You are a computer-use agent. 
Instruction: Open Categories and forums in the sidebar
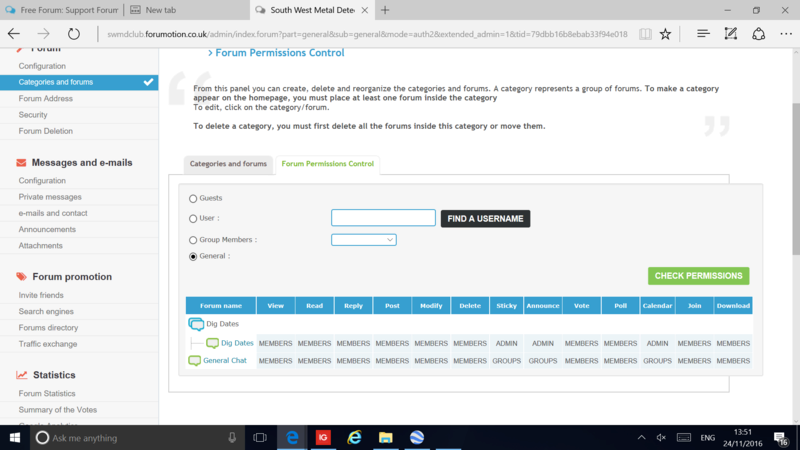click(x=79, y=82)
